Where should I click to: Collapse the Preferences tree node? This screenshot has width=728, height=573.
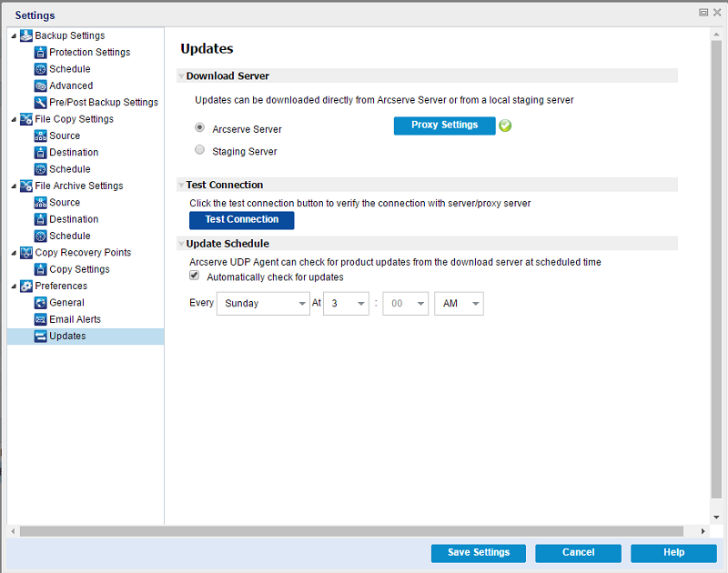pyautogui.click(x=14, y=286)
